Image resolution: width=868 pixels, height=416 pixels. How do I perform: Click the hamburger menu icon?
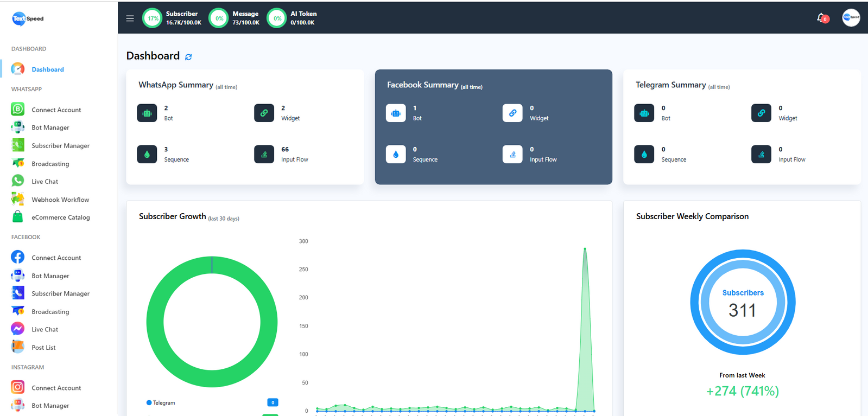click(x=130, y=18)
